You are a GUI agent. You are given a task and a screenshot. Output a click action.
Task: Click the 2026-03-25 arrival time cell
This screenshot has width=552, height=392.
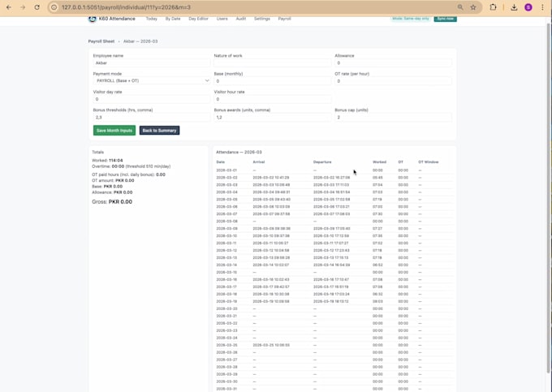pos(271,345)
